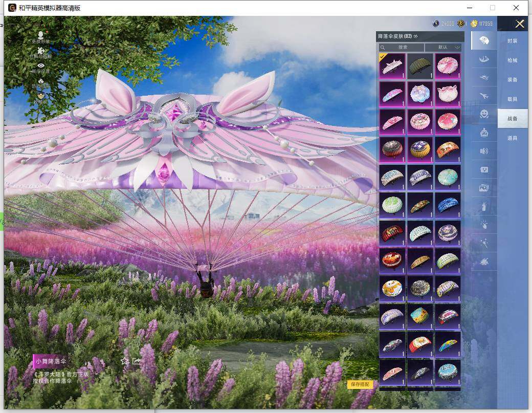Screen dimensions: 532x413
Task: Toggle the eye 展示设置 display settings
Action: point(41,66)
